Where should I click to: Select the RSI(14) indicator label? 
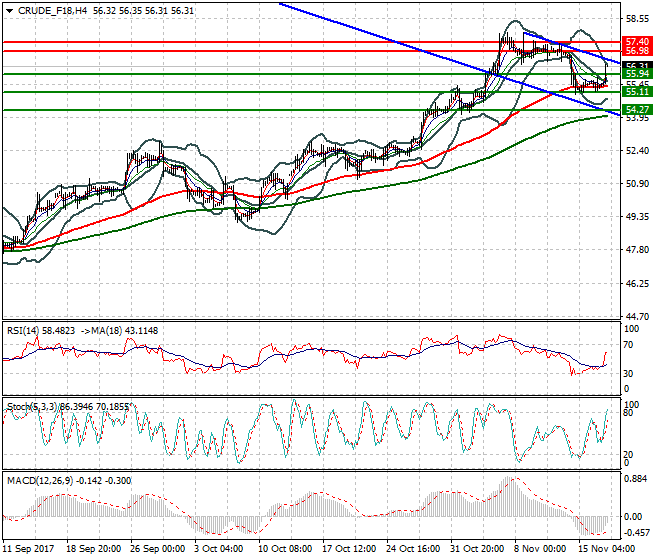[23, 331]
